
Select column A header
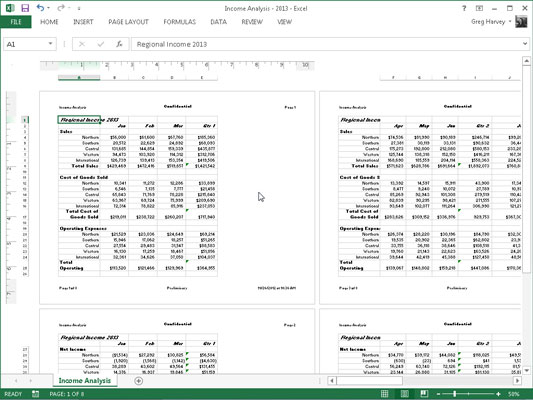click(79, 78)
